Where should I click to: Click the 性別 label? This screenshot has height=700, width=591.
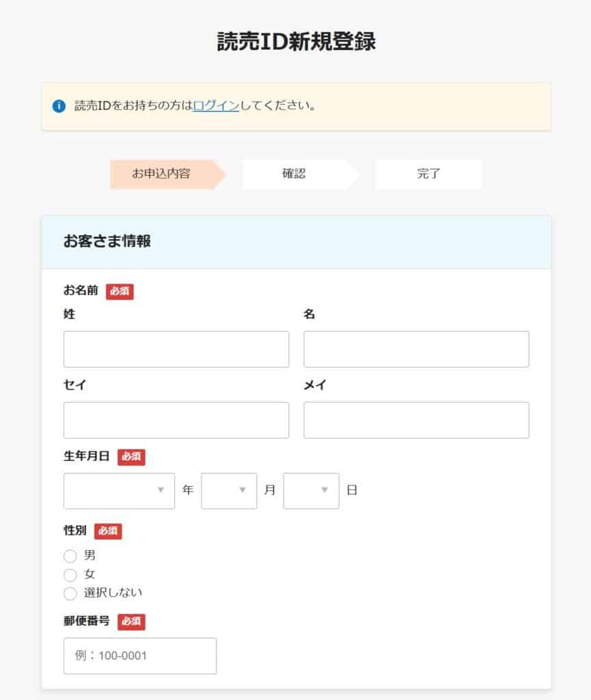[x=75, y=530]
